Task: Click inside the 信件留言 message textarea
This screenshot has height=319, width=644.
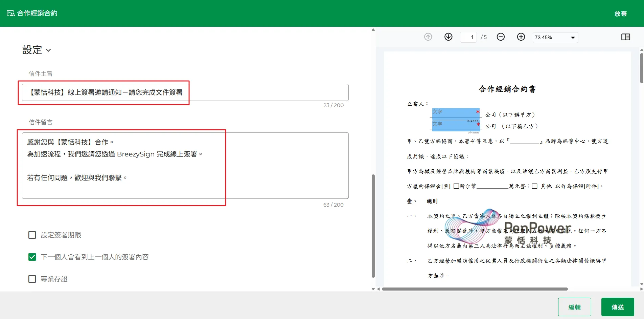Action: [185, 165]
